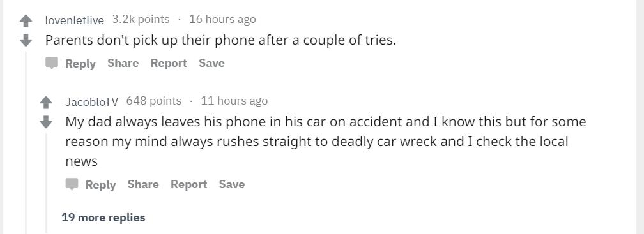Image resolution: width=644 pixels, height=234 pixels.
Task: Open the 16 hours ago timestamp permalink
Action: coord(222,19)
